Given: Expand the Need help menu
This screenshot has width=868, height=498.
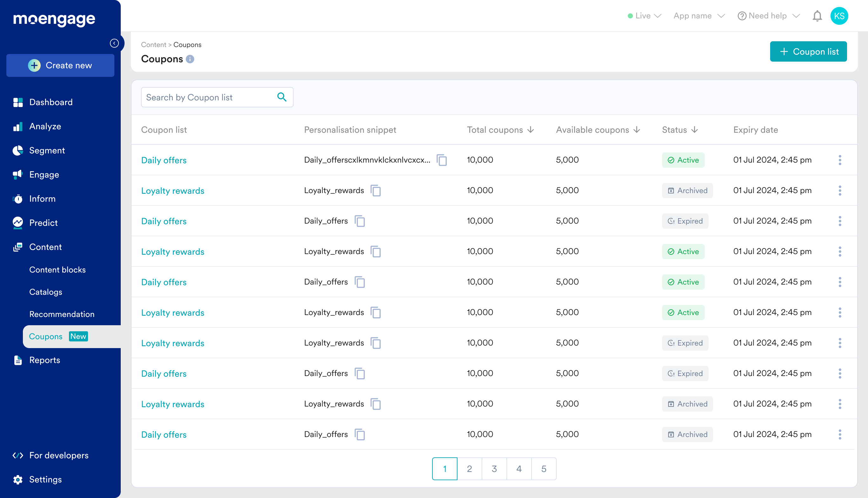Looking at the screenshot, I should click(x=768, y=16).
